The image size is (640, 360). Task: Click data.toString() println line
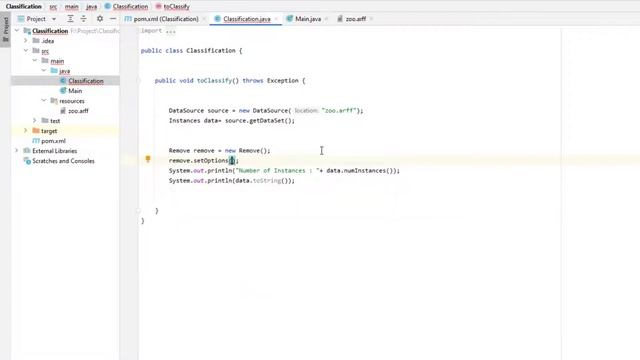click(231, 180)
